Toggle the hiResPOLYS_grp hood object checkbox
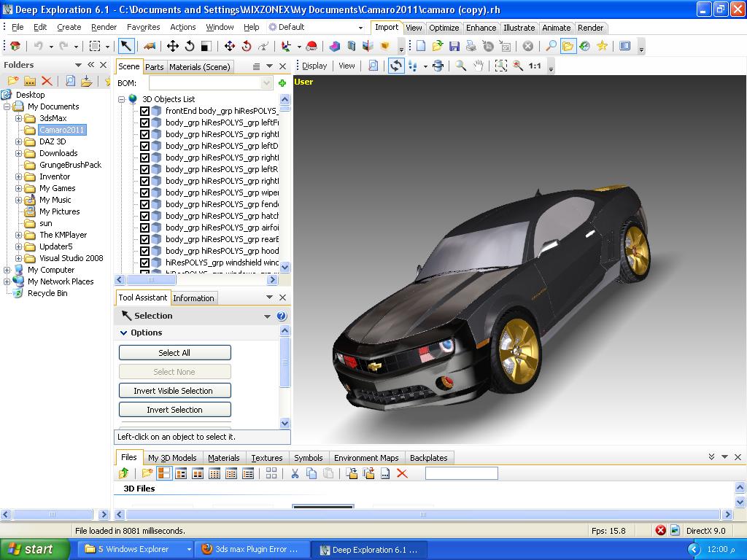 (x=145, y=251)
